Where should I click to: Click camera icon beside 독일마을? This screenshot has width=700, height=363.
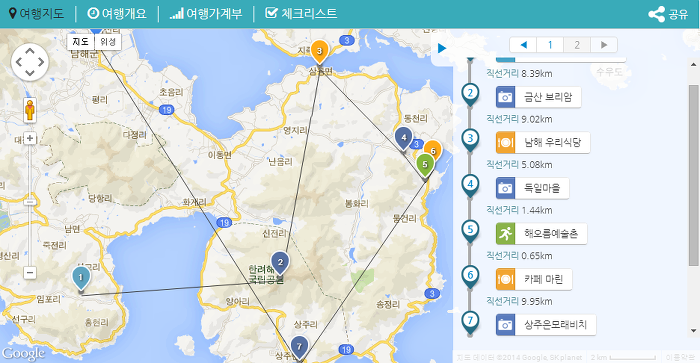click(x=505, y=188)
